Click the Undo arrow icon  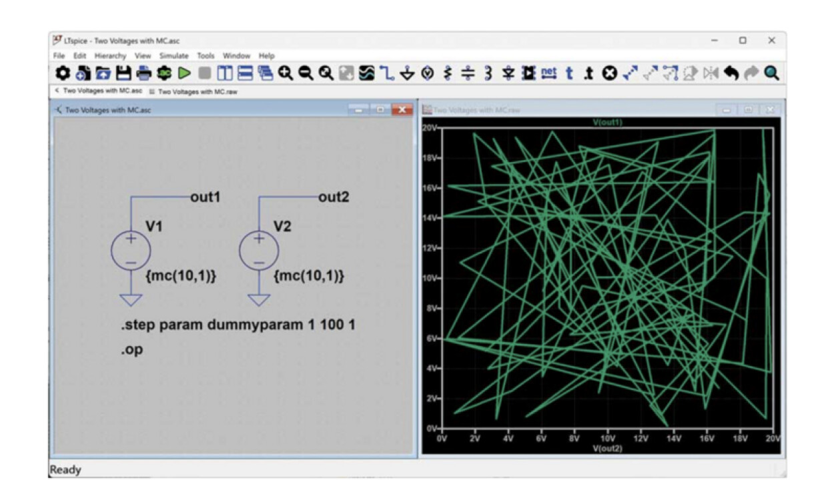[731, 73]
